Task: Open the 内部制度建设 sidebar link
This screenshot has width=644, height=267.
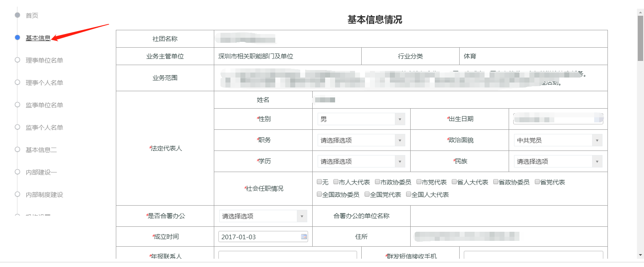Action: coord(44,194)
